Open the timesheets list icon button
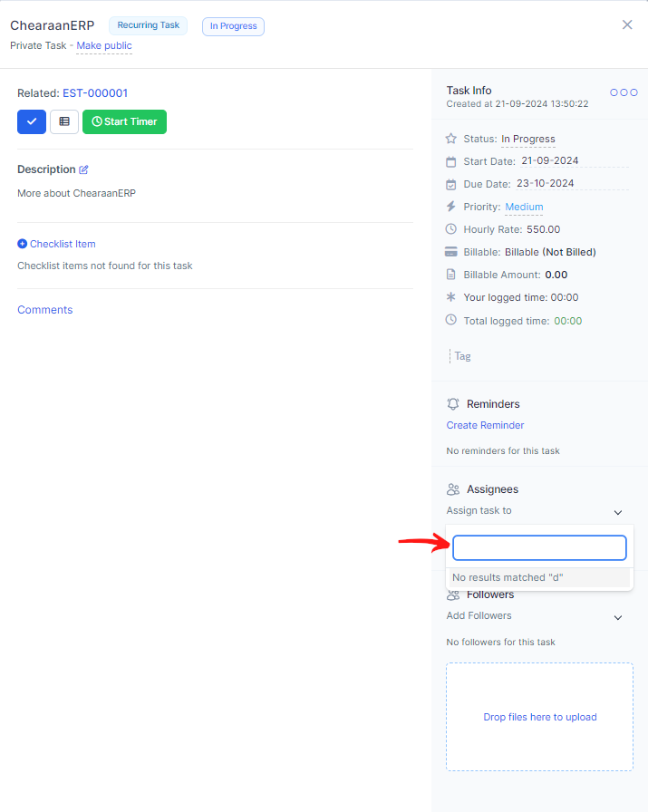The height and width of the screenshot is (812, 648). tap(64, 121)
